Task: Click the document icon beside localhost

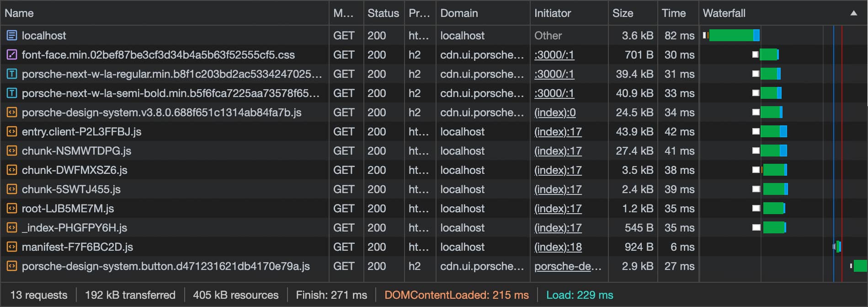Action: pyautogui.click(x=12, y=35)
